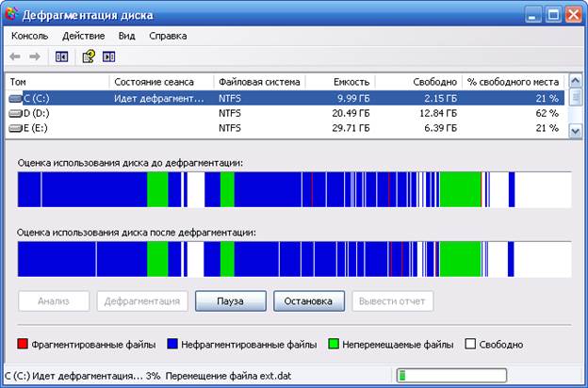Click the Вывести отчет button
Image resolution: width=588 pixels, height=388 pixels.
coord(393,301)
